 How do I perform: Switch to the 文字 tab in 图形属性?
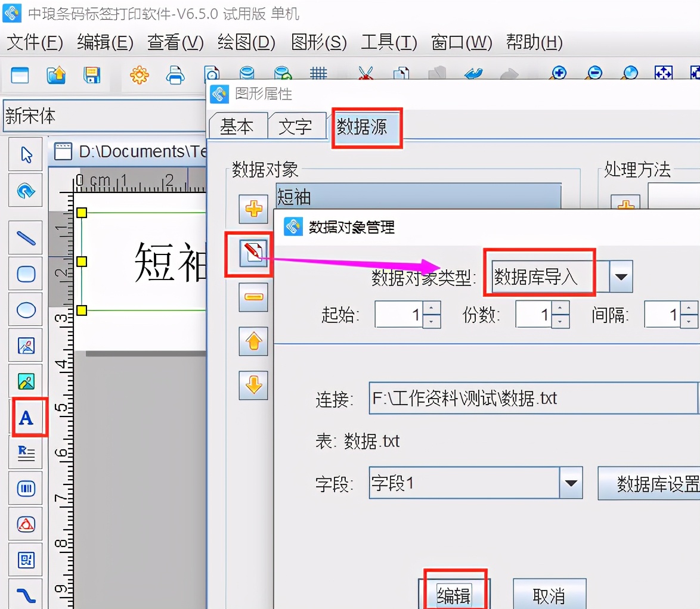tap(296, 126)
